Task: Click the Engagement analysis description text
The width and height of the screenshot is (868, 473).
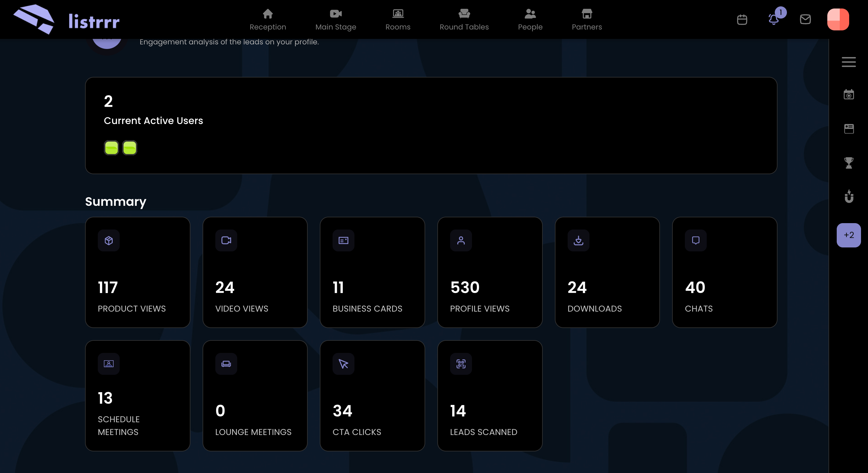Action: [229, 42]
